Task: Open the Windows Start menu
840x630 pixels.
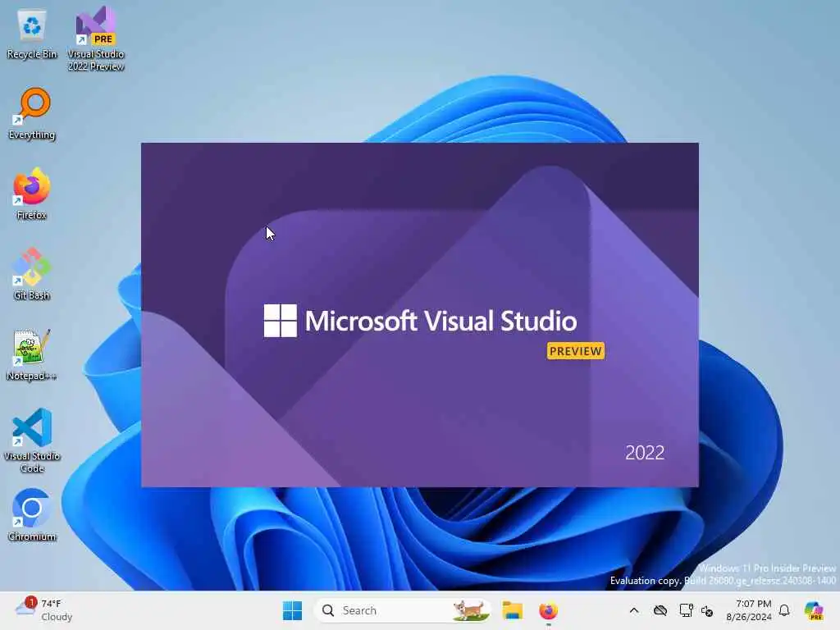Action: point(292,610)
